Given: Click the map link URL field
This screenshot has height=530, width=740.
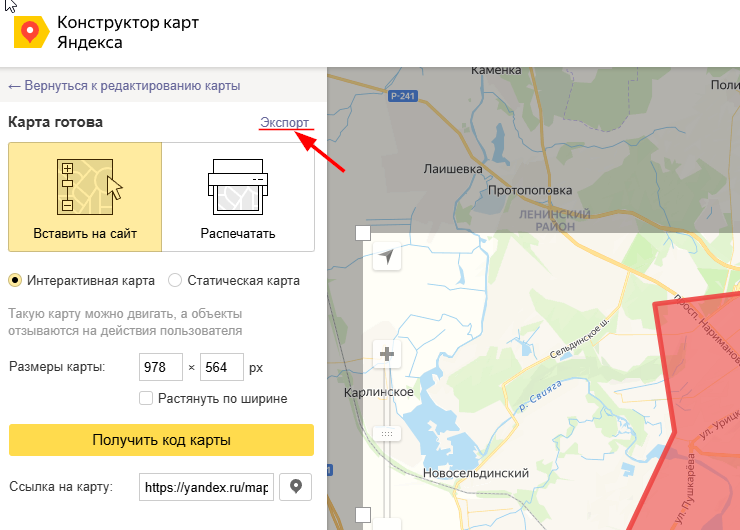Looking at the screenshot, I should (x=206, y=487).
